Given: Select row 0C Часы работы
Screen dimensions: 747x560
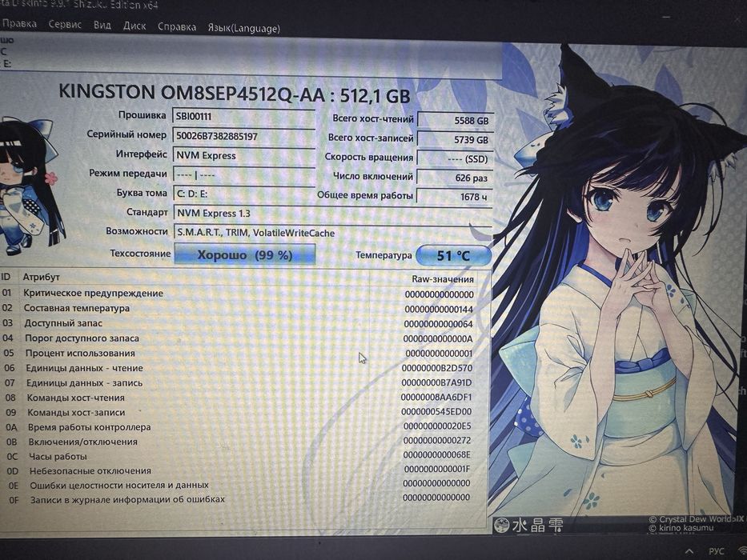Looking at the screenshot, I should (x=239, y=456).
